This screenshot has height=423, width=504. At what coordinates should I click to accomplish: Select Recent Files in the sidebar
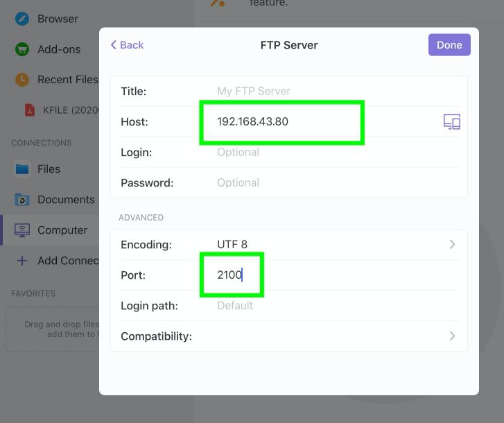67,80
